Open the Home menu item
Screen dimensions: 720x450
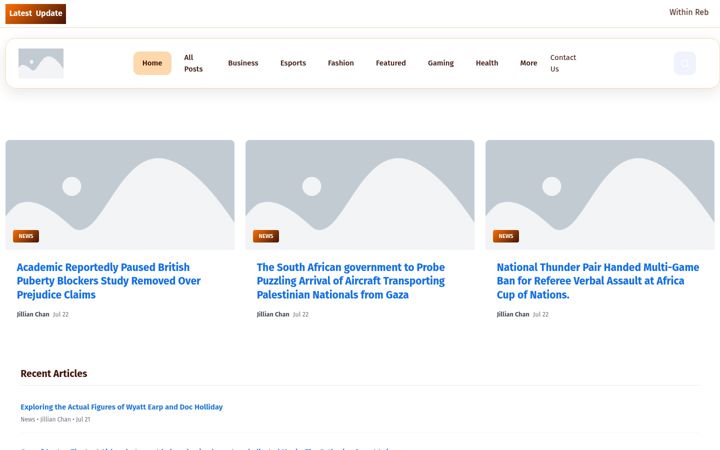pos(152,63)
